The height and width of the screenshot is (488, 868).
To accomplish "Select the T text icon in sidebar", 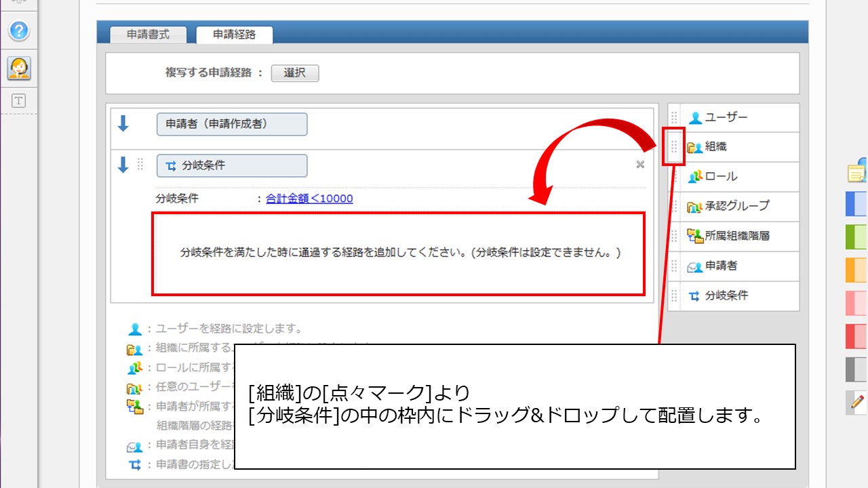I will tap(19, 101).
